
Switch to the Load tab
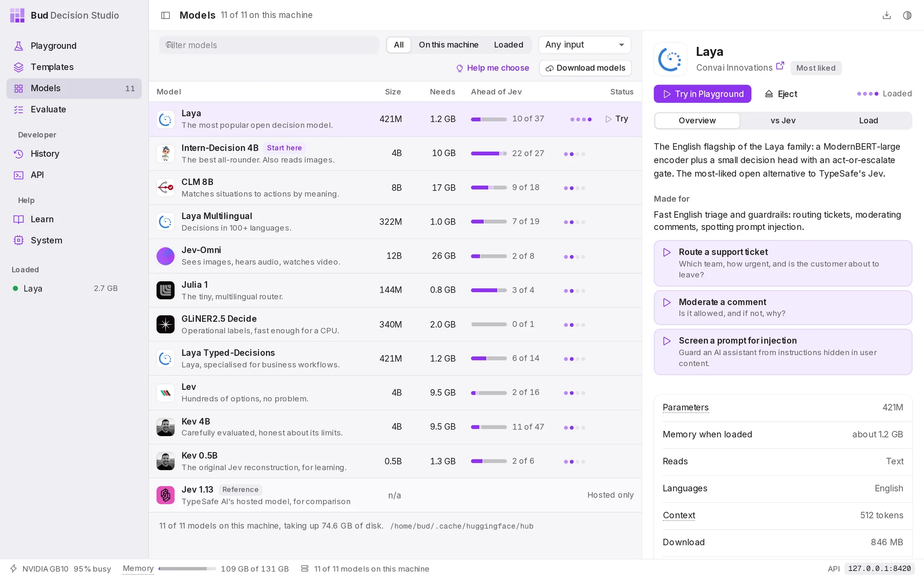pos(868,121)
